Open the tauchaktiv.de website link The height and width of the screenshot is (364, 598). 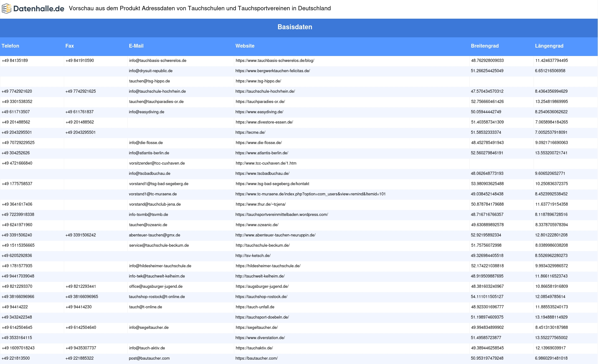254,348
